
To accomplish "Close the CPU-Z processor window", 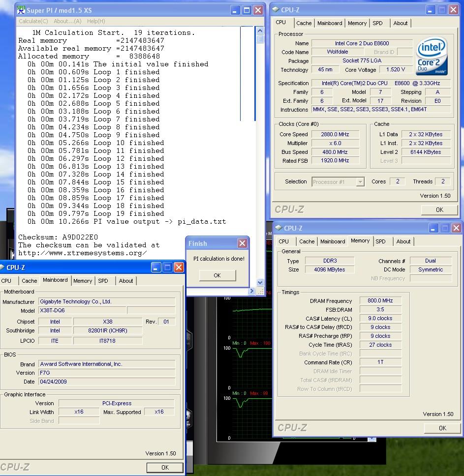I will point(453,10).
